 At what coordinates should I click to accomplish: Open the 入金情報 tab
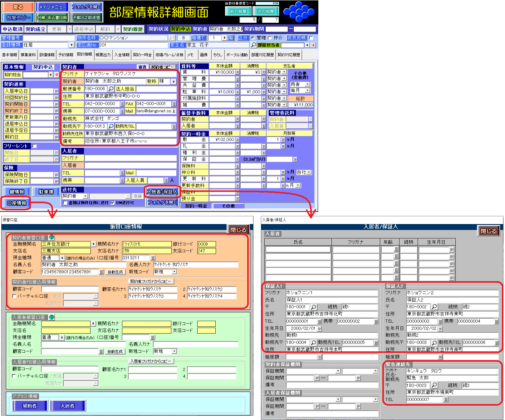click(122, 55)
